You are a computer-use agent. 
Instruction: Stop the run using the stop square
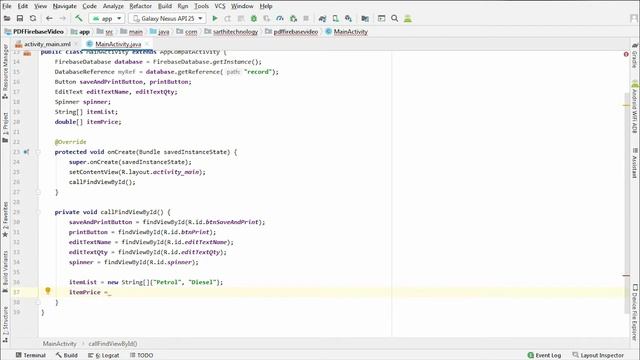pyautogui.click(x=306, y=18)
